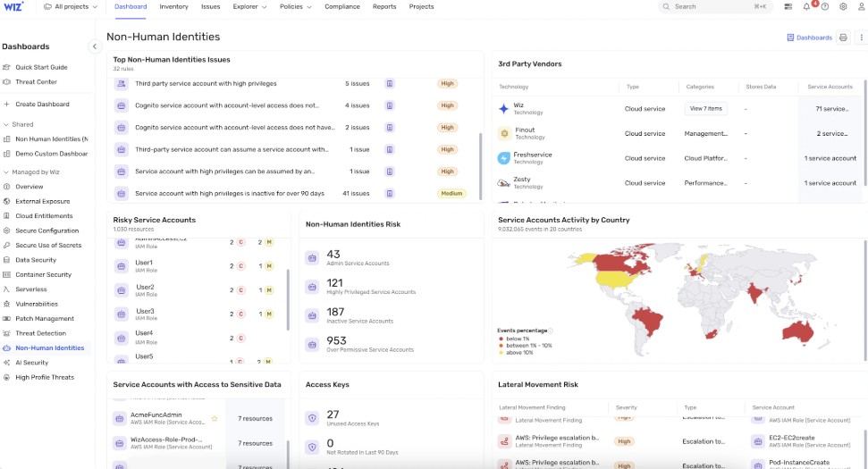This screenshot has height=469, width=868.
Task: Click Australia on the activity map
Action: click(797, 331)
